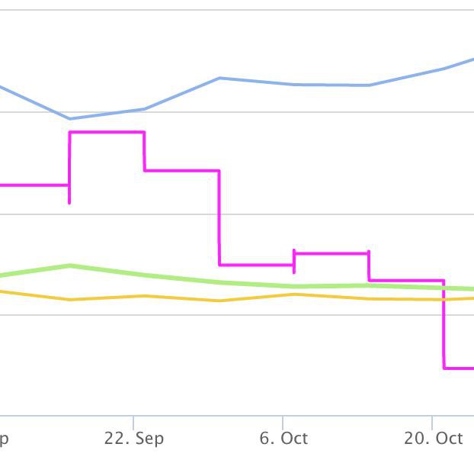Click the 6. Oct axis label
Image resolution: width=474 pixels, height=476 pixels.
coord(283,439)
